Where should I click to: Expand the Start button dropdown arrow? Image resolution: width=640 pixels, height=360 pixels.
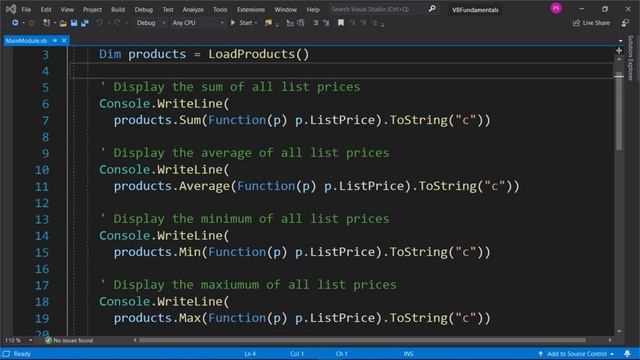[256, 23]
